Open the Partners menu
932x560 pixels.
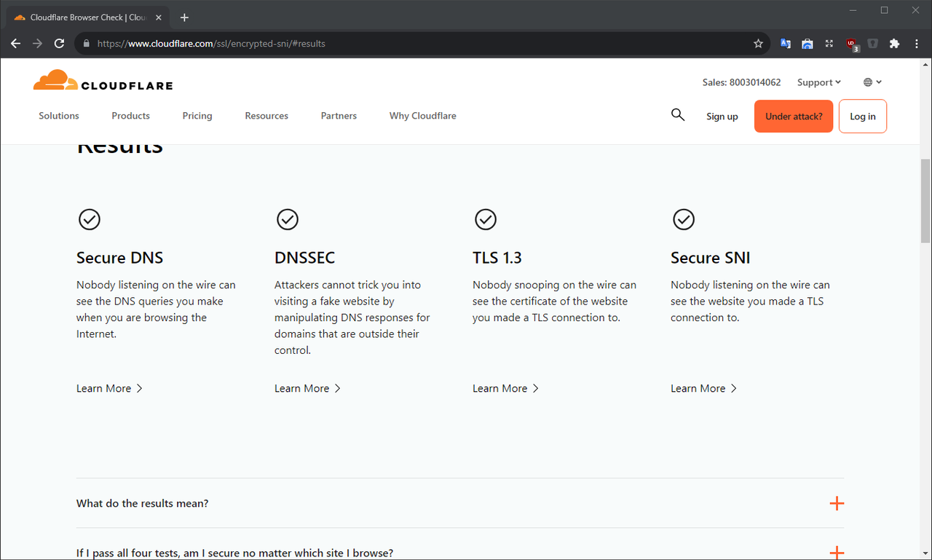pos(339,116)
